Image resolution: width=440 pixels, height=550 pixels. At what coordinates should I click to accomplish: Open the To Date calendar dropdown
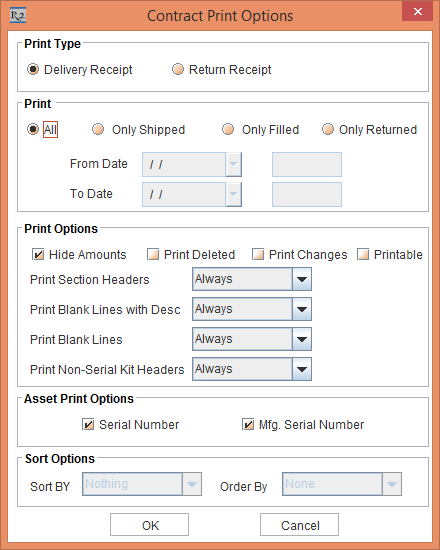pyautogui.click(x=234, y=194)
